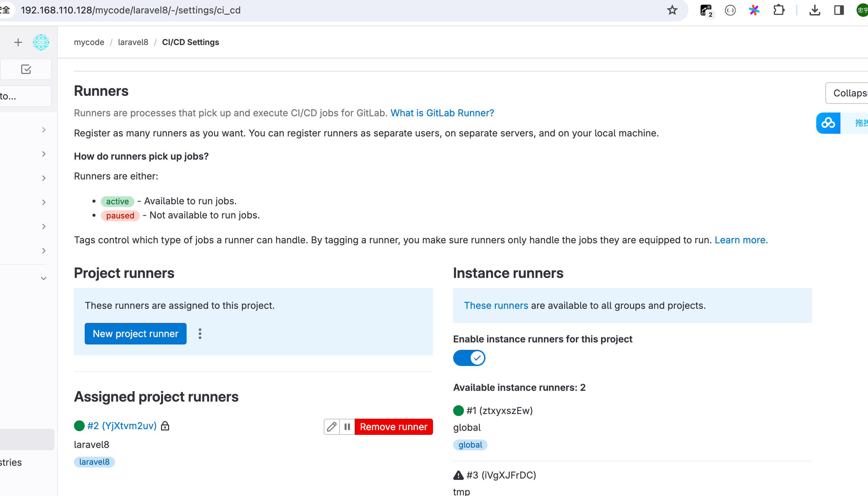This screenshot has height=496, width=868.
Task: Click CI/CD Settings breadcrumb
Action: [x=191, y=42]
